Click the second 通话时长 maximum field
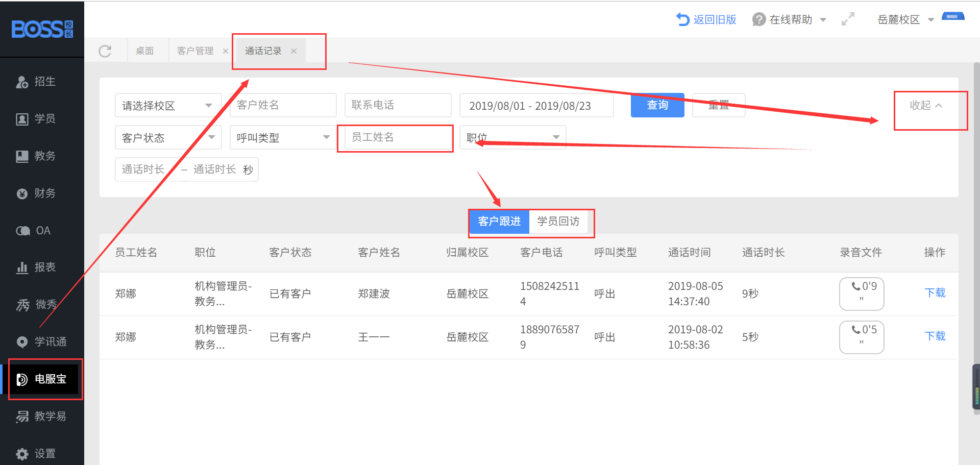This screenshot has width=980, height=465. pos(215,169)
